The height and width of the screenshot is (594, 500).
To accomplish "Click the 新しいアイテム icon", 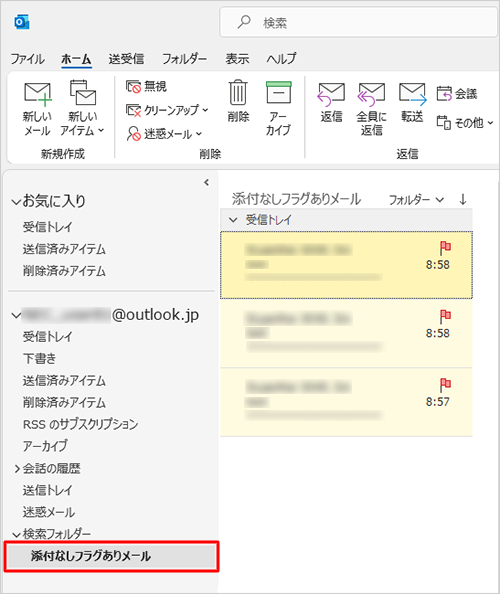I will [83, 92].
